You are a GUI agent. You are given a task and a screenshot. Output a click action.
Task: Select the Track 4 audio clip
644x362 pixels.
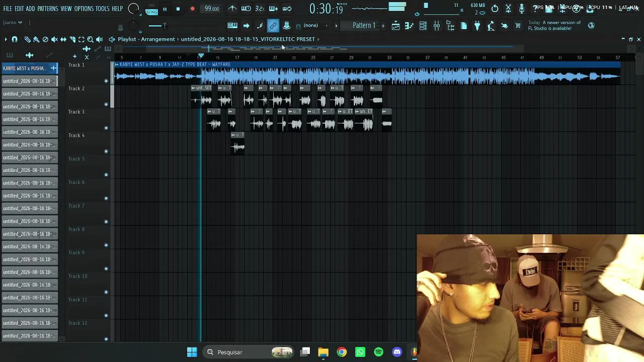[238, 143]
